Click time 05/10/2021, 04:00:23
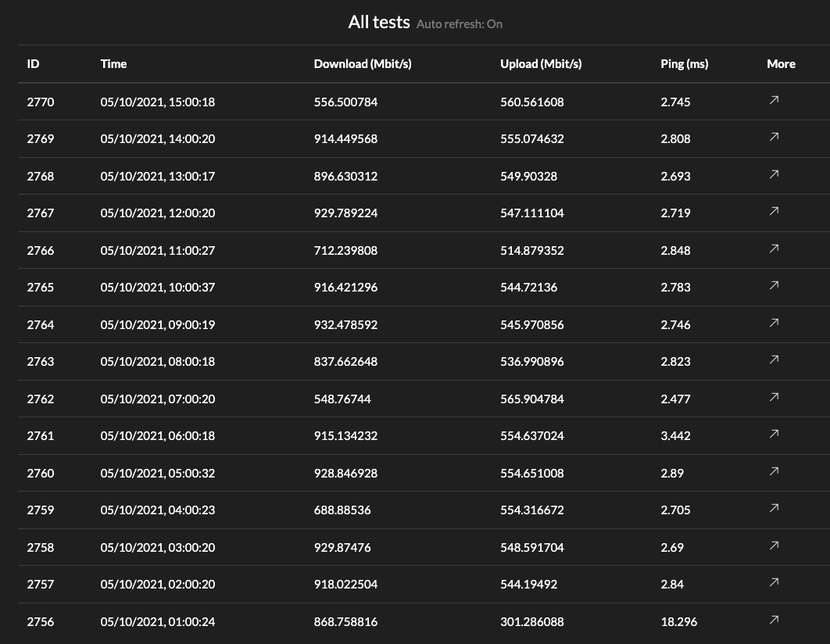This screenshot has width=830, height=644. tap(158, 510)
